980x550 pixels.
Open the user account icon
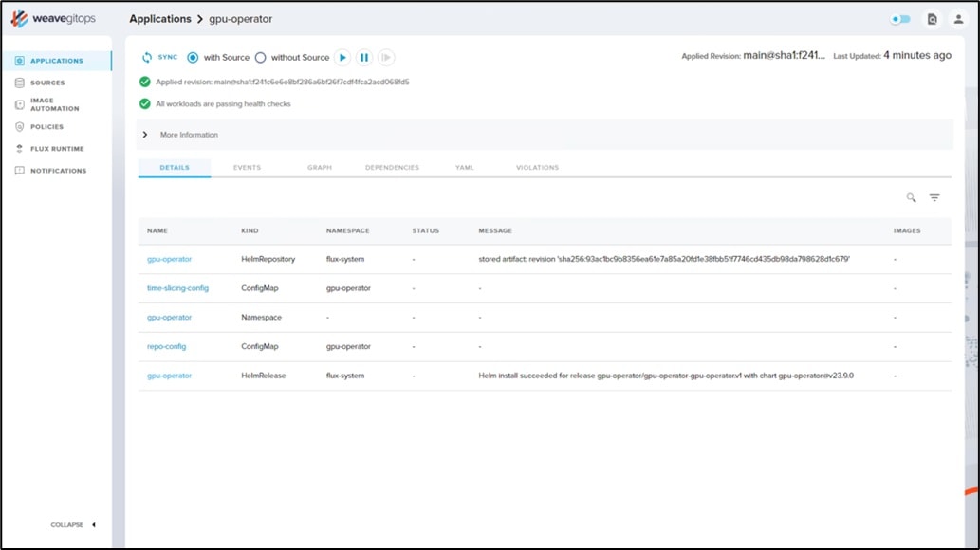click(958, 19)
